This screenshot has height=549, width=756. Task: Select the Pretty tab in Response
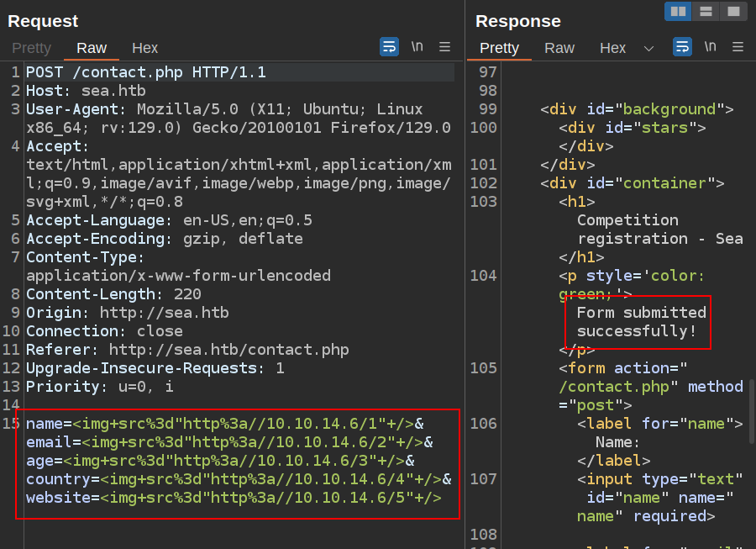tap(499, 48)
